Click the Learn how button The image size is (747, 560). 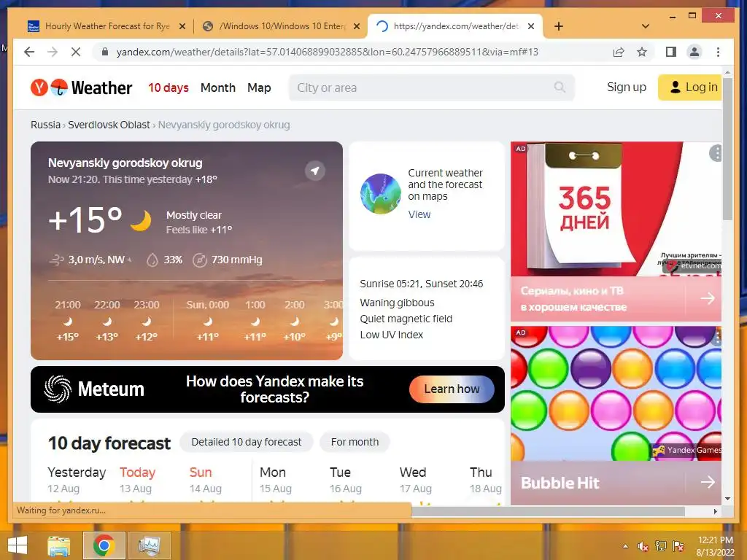click(452, 389)
